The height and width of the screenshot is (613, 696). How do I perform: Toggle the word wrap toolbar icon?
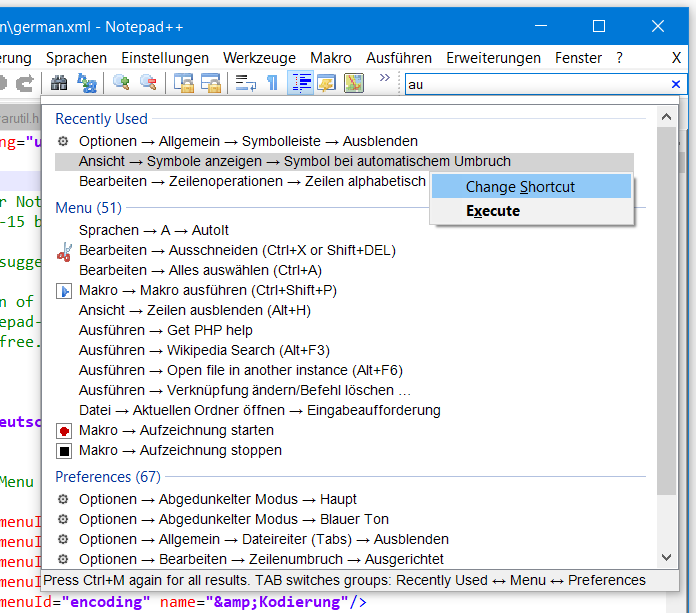(246, 83)
